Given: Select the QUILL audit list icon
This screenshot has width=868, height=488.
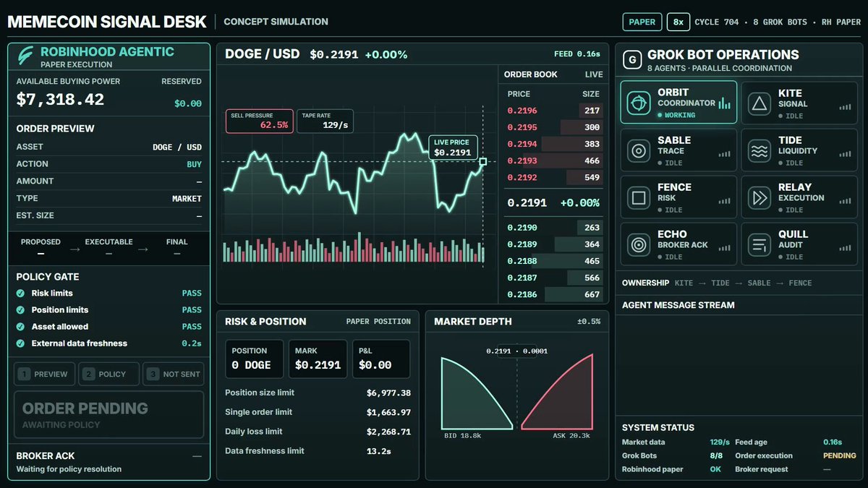Looking at the screenshot, I should [759, 245].
